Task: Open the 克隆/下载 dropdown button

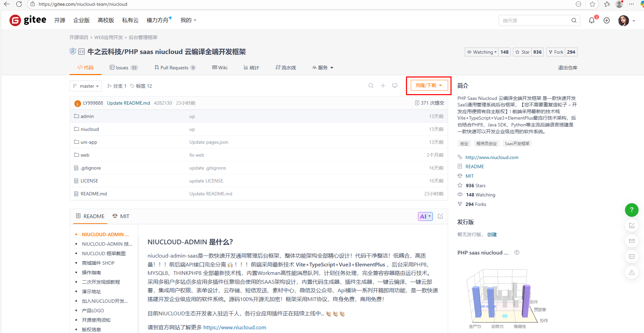Action: click(429, 86)
